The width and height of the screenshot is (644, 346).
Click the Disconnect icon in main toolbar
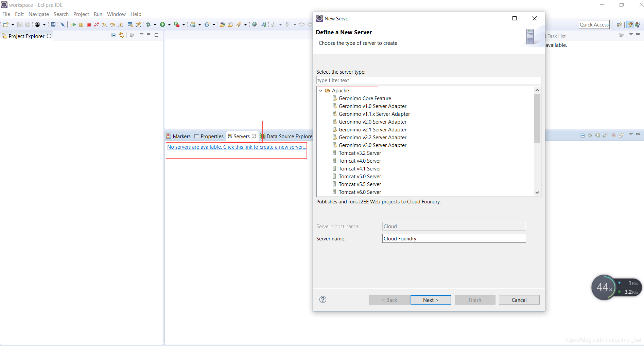[x=97, y=24]
